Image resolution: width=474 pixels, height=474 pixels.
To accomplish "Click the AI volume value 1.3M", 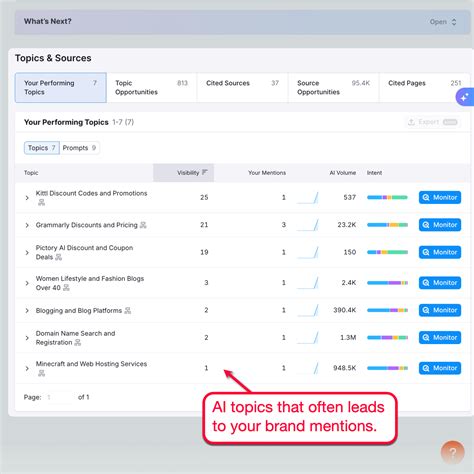I will point(348,337).
